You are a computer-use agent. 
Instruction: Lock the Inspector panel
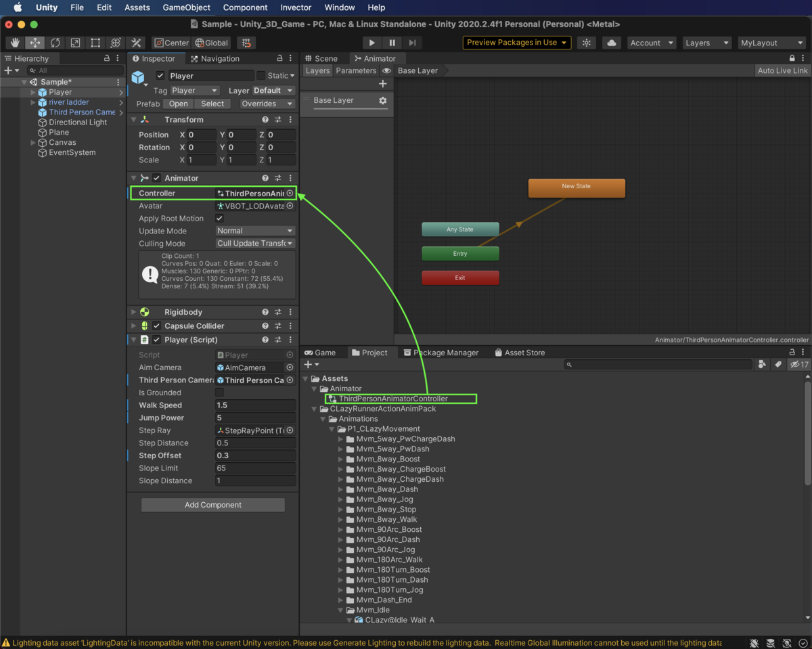280,58
